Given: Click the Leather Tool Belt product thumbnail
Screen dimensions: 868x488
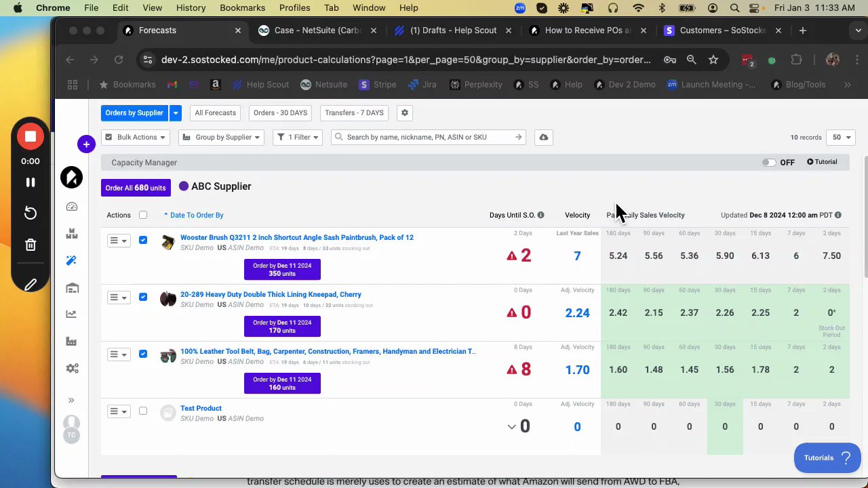Looking at the screenshot, I should [x=168, y=356].
